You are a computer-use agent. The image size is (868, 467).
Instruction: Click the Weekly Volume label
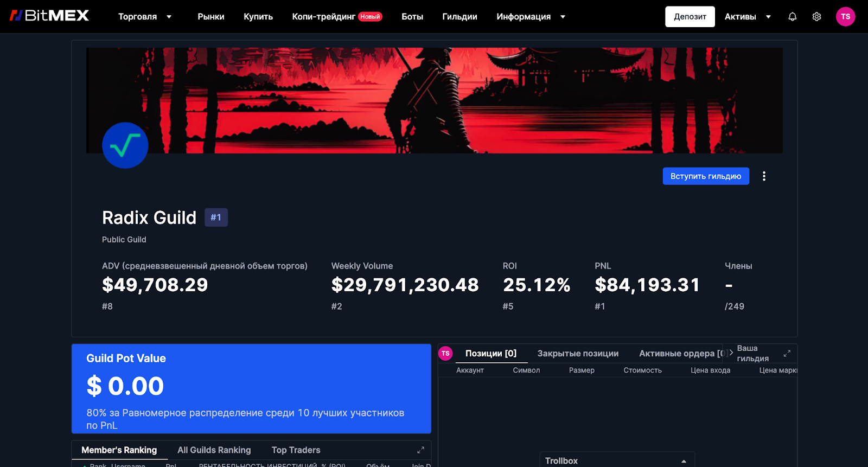pyautogui.click(x=362, y=266)
